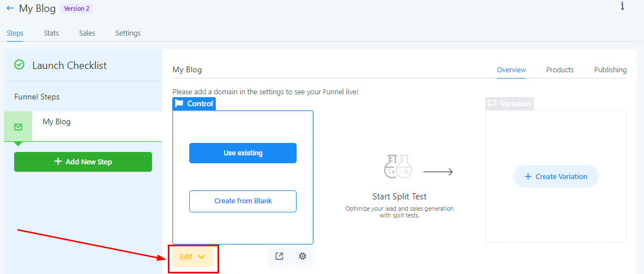644x274 pixels.
Task: Open the Products tab
Action: point(560,70)
